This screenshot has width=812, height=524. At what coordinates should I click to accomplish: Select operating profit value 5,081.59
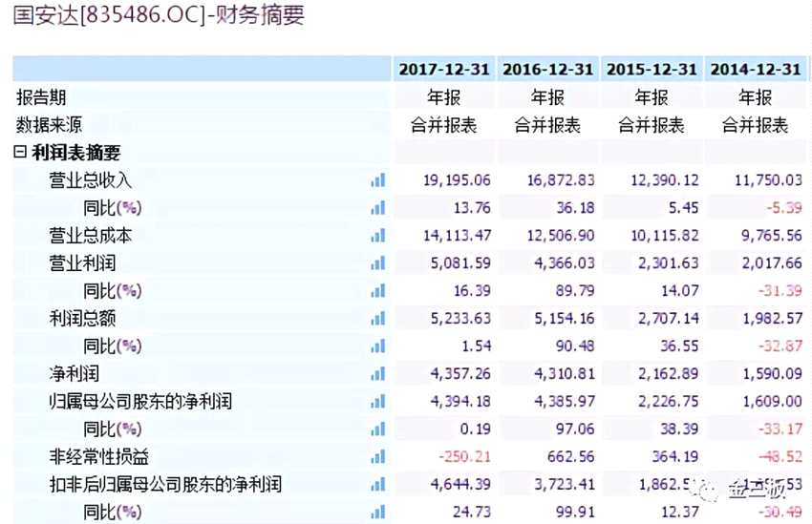[x=460, y=263]
